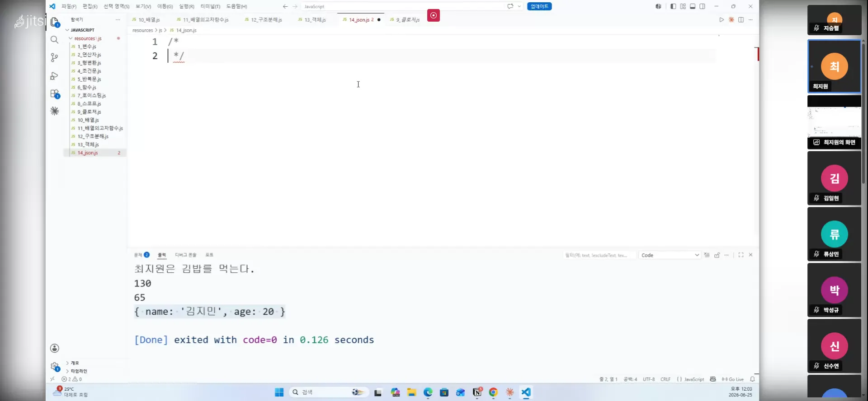Open the Help menu (도움말)
The image size is (868, 401).
[236, 6]
